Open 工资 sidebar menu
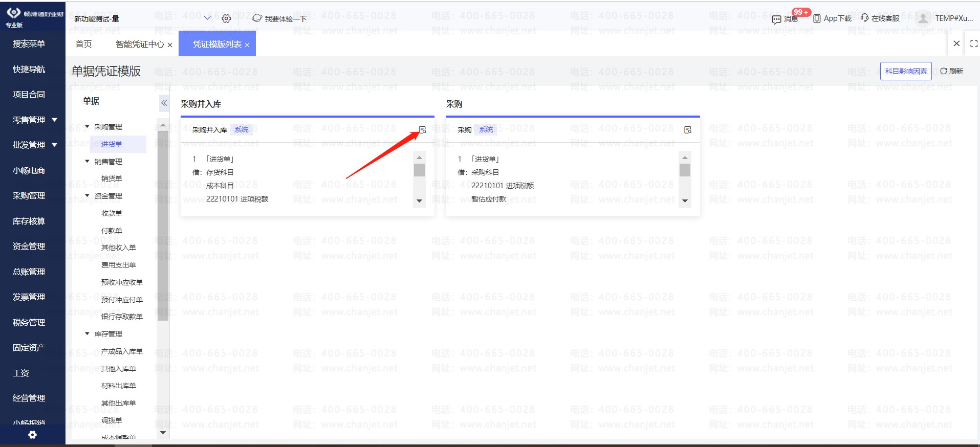The height and width of the screenshot is (447, 980). pyautogui.click(x=21, y=373)
